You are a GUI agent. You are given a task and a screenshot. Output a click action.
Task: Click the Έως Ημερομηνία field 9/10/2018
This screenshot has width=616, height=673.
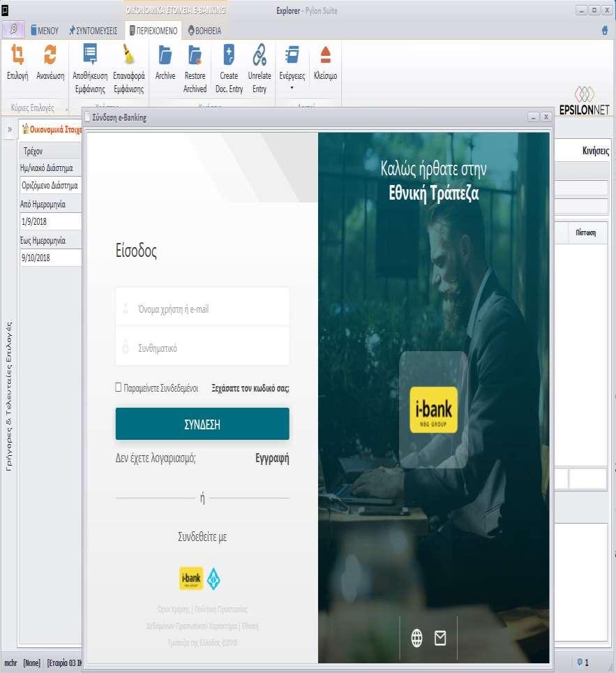51,258
